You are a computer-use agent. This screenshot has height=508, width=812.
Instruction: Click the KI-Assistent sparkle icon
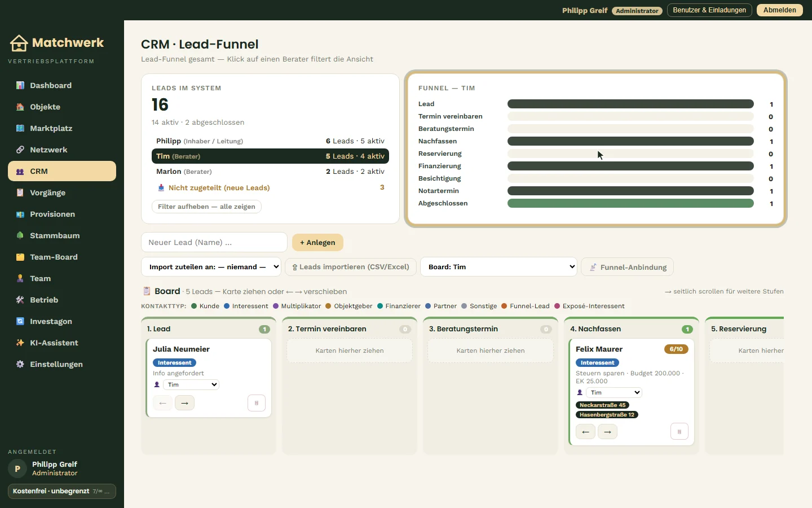(x=20, y=343)
